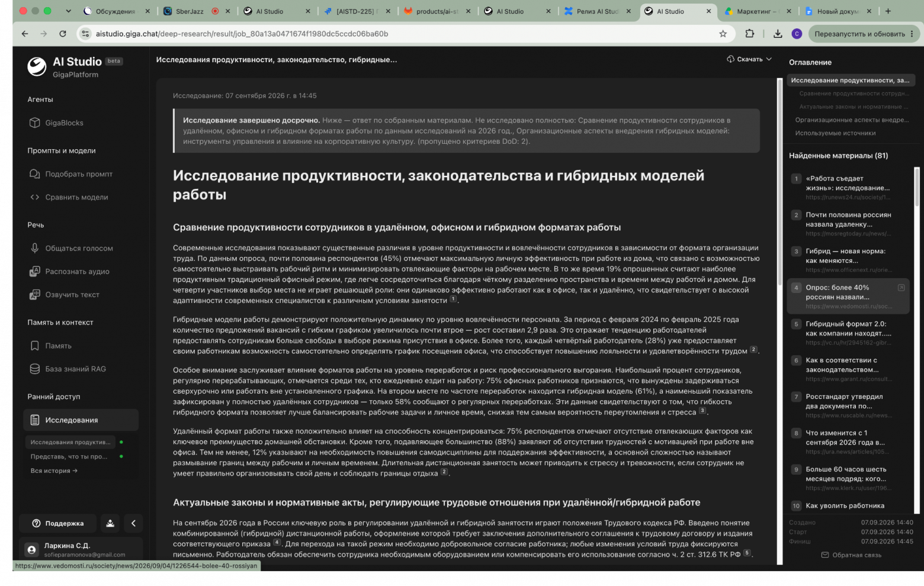Click Перезапустить и обновить button
This screenshot has width=924, height=586.
(x=864, y=34)
